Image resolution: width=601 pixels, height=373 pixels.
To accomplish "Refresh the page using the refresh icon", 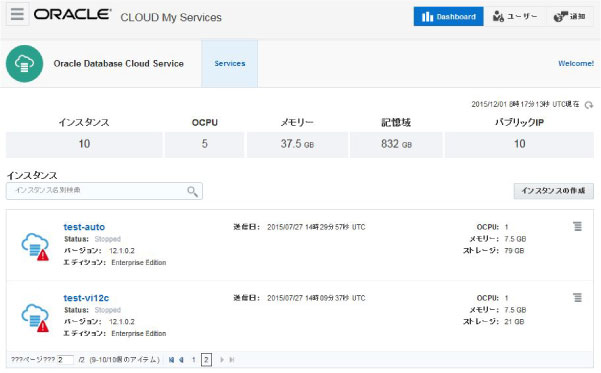I will 589,105.
